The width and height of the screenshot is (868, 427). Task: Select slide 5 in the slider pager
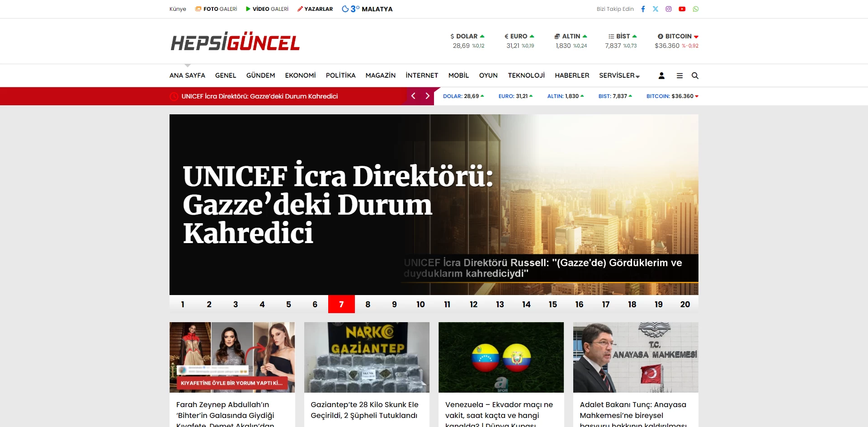288,304
